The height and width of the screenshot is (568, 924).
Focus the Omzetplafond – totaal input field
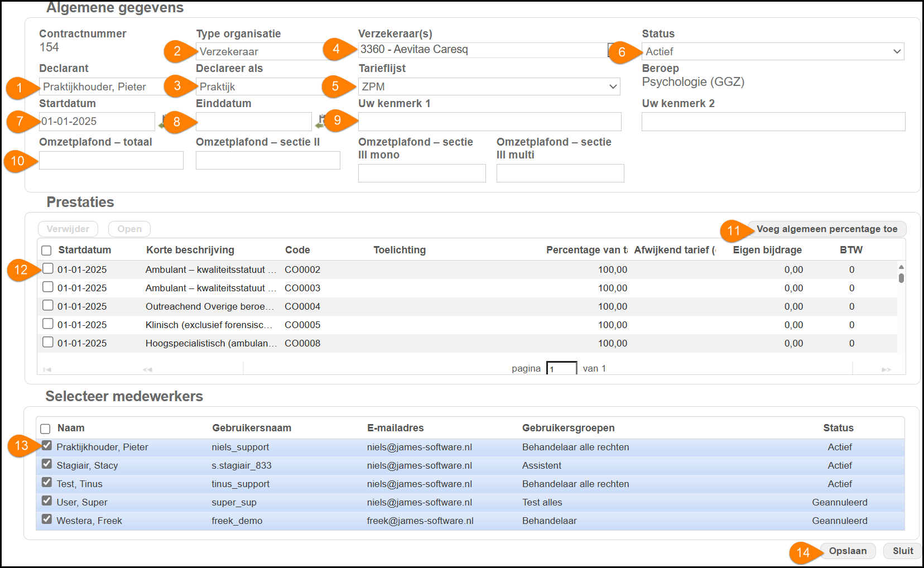[x=111, y=161]
